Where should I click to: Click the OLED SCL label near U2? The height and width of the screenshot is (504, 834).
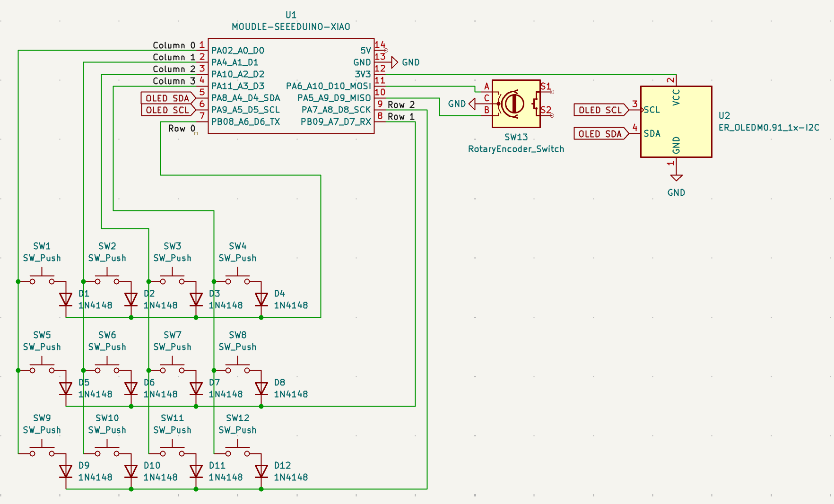[601, 110]
